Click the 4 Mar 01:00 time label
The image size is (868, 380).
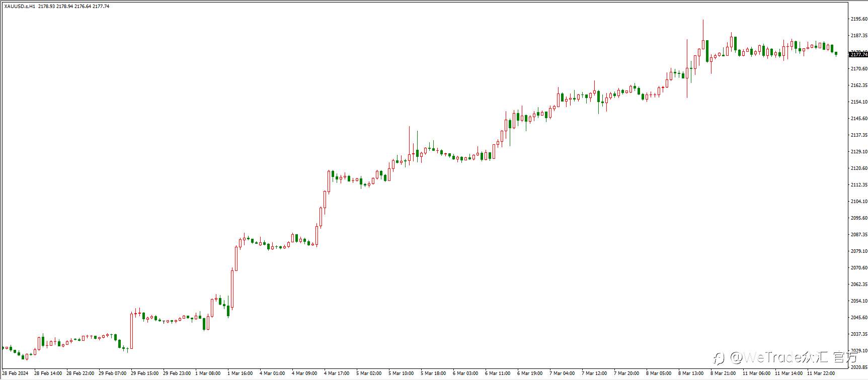point(272,373)
